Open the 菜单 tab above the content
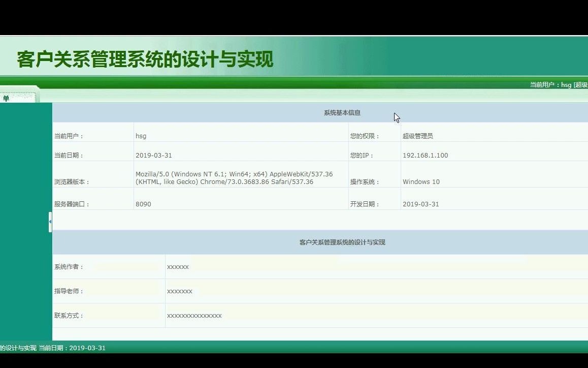Viewport: 588px width, 368px height. pos(7,98)
